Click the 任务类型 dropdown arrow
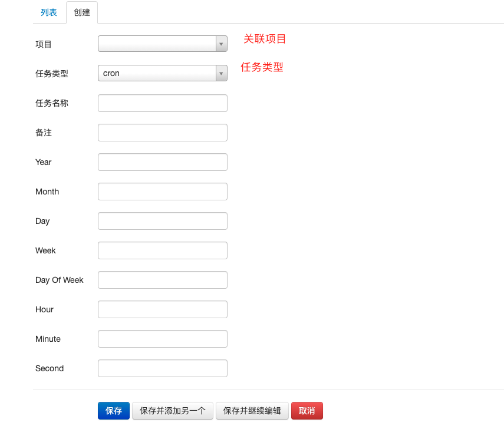 pyautogui.click(x=221, y=74)
